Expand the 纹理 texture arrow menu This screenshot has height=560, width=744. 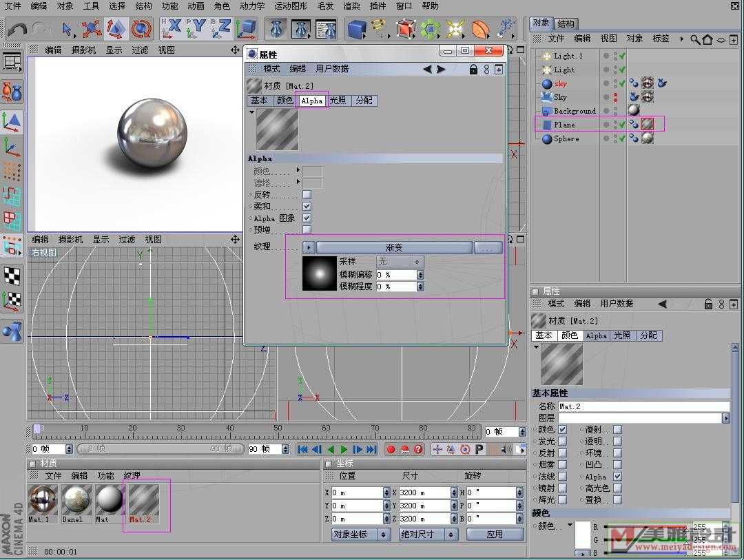pyautogui.click(x=309, y=247)
